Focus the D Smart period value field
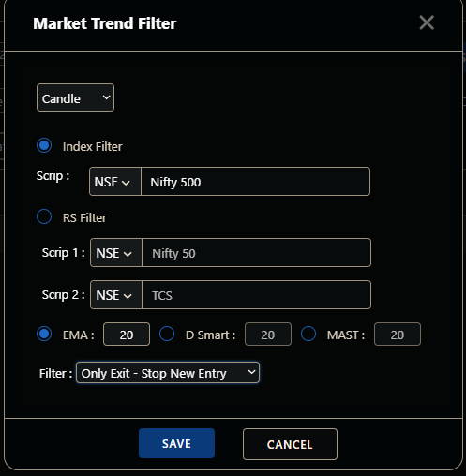The width and height of the screenshot is (466, 476). coord(268,335)
